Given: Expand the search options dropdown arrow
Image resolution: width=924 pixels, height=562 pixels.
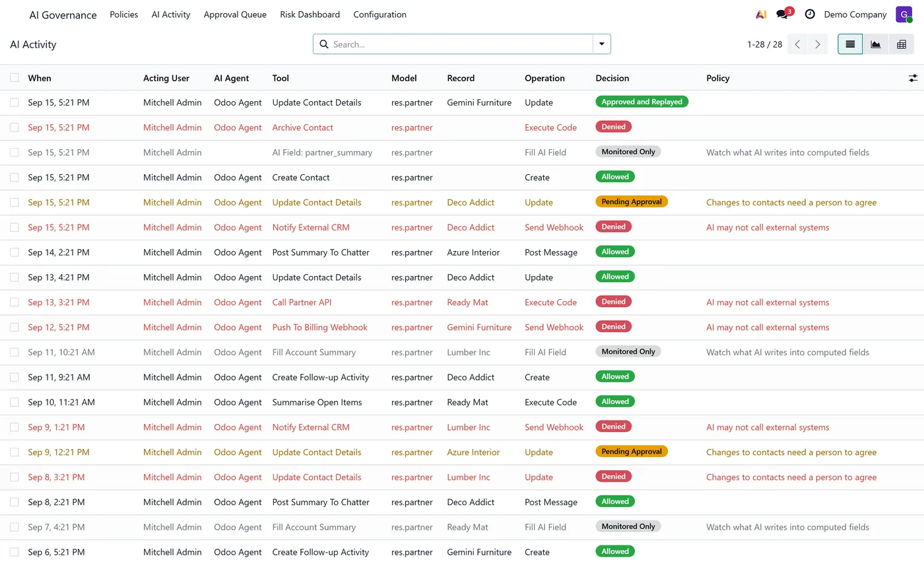Looking at the screenshot, I should point(602,44).
